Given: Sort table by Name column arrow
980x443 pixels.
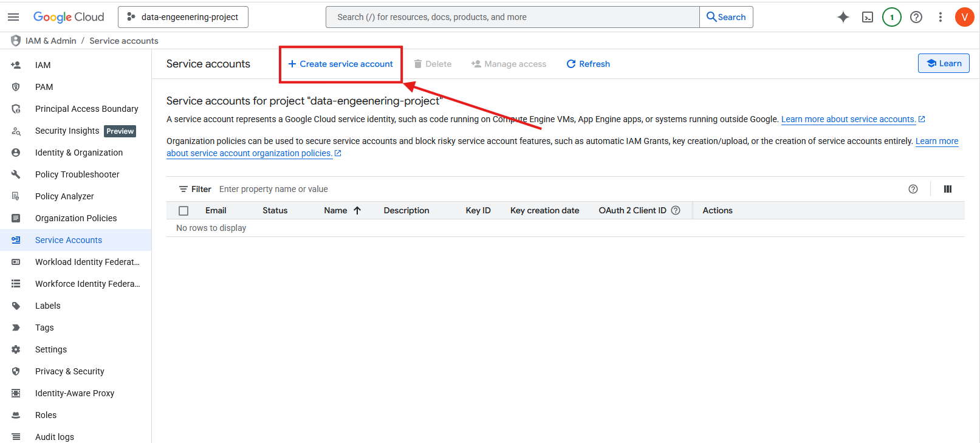Looking at the screenshot, I should click(357, 210).
